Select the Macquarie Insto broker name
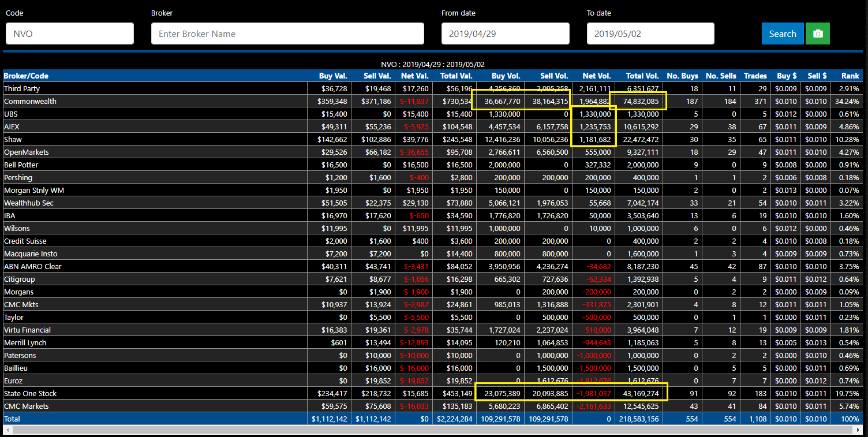This screenshot has width=868, height=440. (31, 253)
